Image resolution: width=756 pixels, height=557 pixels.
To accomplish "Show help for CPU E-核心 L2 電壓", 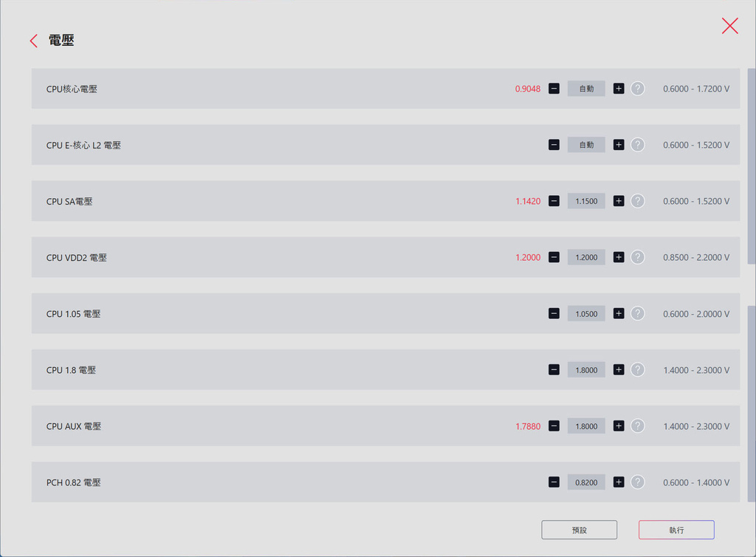I will [x=638, y=145].
